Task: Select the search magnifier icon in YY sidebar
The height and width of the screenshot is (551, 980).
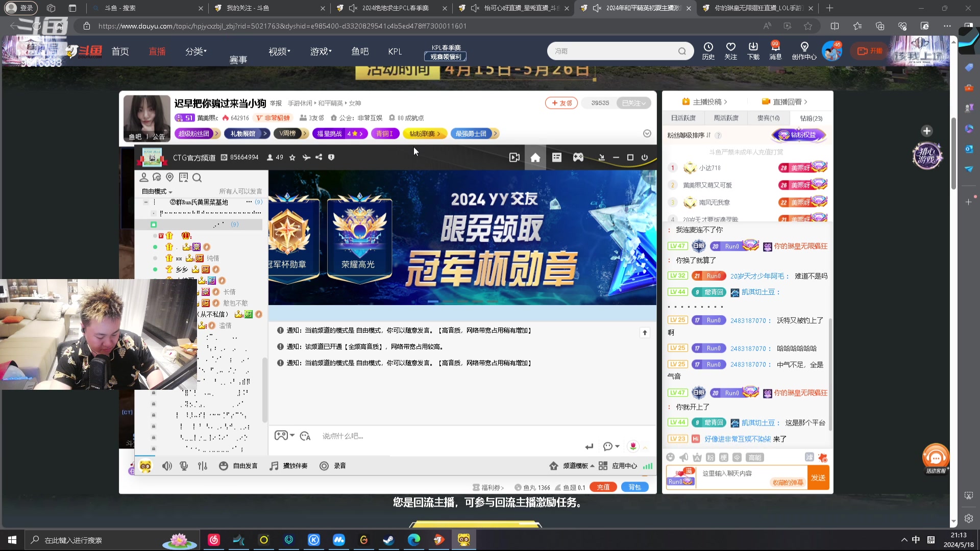Action: [x=197, y=178]
